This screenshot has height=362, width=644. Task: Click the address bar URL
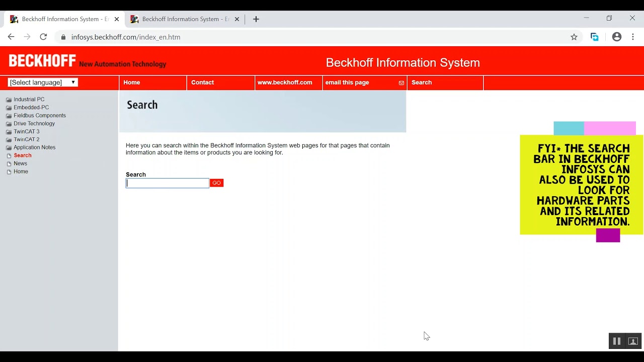[x=126, y=37]
